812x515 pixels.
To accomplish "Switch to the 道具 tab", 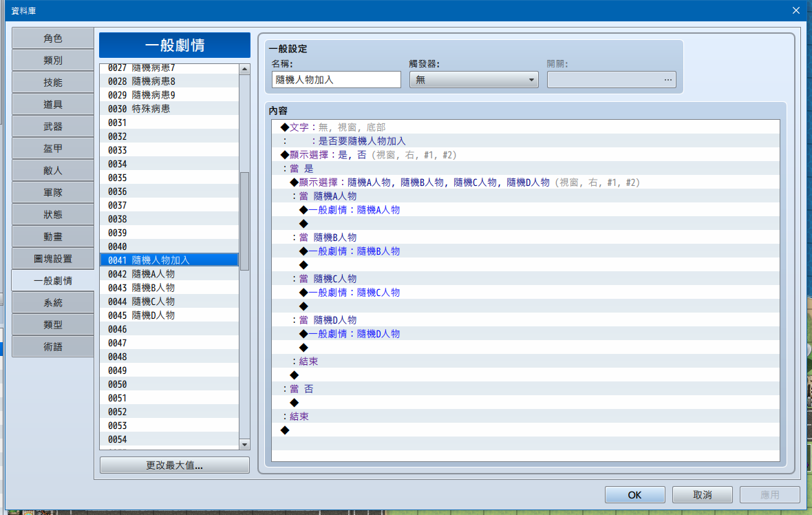I will click(53, 104).
